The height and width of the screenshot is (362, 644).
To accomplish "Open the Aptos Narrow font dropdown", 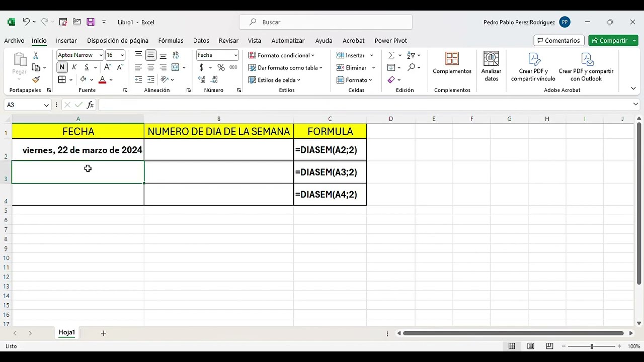I will [101, 55].
